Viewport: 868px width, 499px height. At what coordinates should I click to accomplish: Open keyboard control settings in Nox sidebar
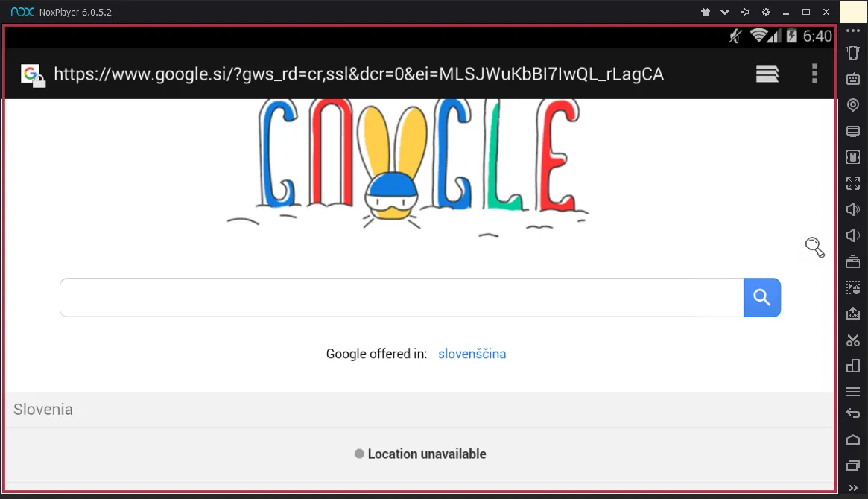tap(853, 79)
